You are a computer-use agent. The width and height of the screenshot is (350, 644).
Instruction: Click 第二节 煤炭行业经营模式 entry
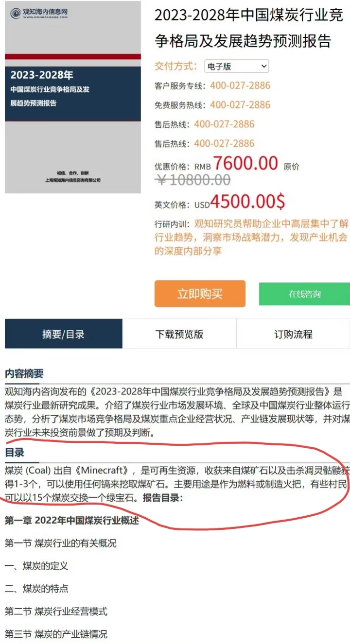coord(56,611)
